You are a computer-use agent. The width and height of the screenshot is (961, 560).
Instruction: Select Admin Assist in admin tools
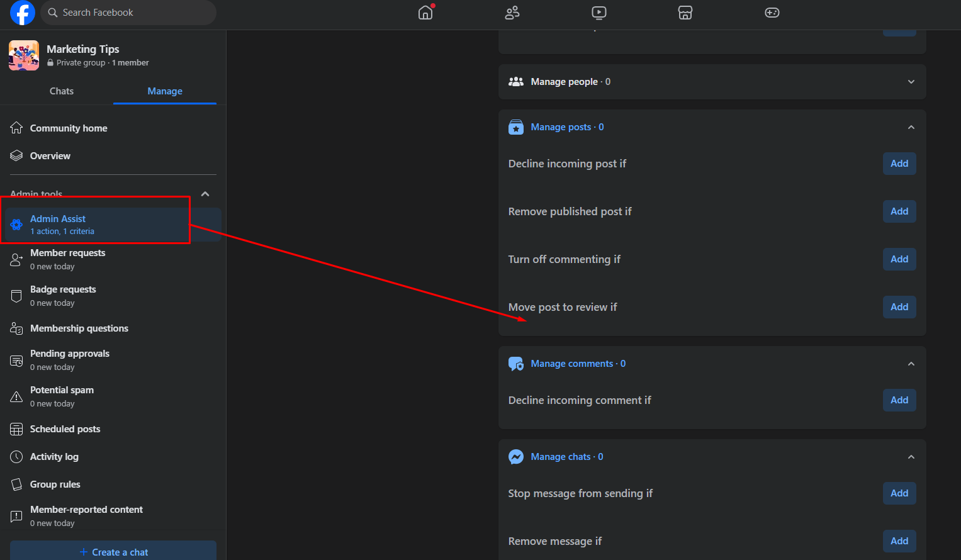[x=113, y=225]
